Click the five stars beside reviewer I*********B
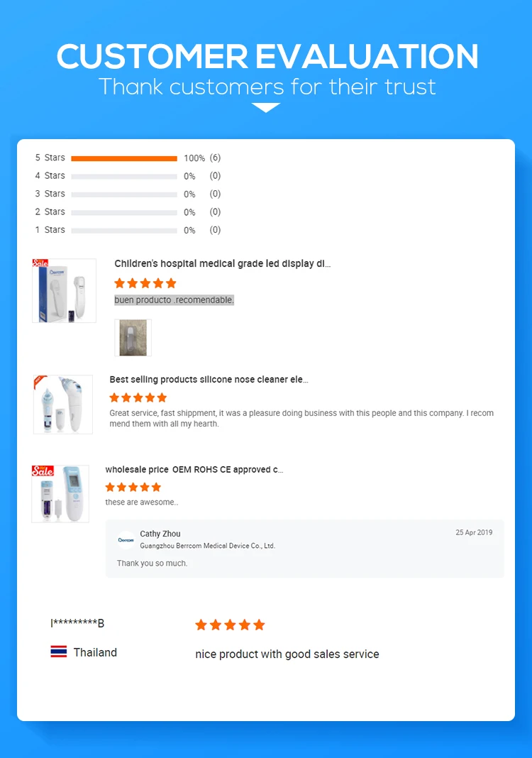Viewport: 532px width, 758px height. tap(230, 625)
